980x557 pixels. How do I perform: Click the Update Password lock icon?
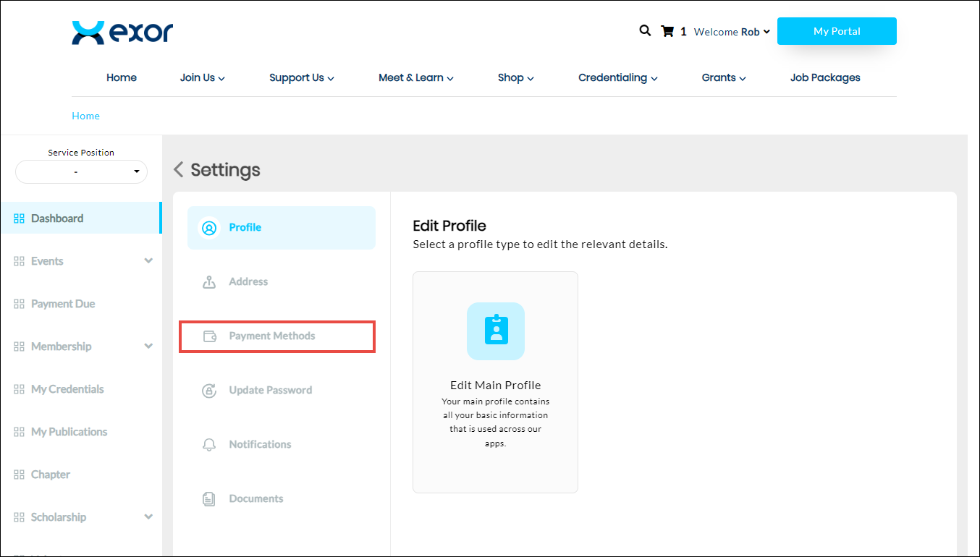[x=209, y=391]
